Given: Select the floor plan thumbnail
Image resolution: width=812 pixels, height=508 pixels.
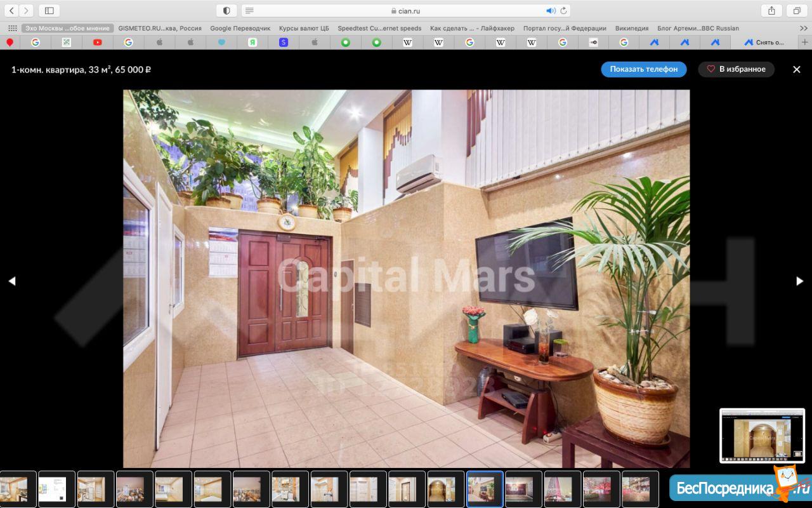Looking at the screenshot, I should coord(56,489).
